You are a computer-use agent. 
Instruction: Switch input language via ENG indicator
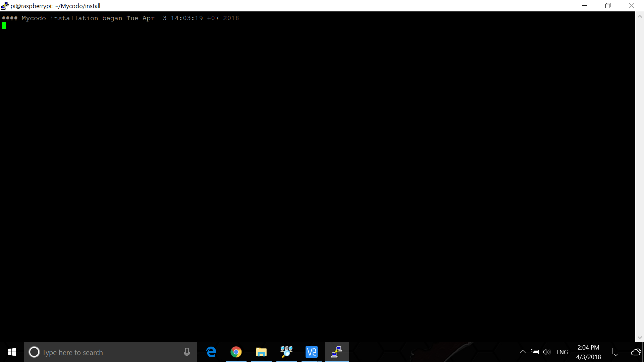click(x=562, y=352)
